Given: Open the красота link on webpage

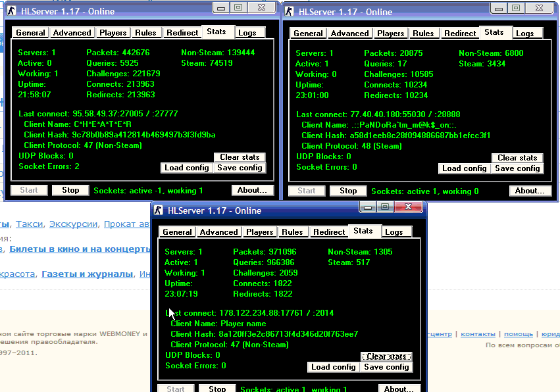Looking at the screenshot, I should click(x=18, y=274).
